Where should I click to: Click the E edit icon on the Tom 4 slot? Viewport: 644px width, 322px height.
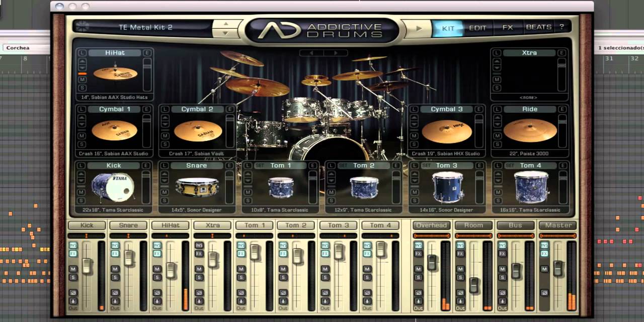[x=562, y=166]
